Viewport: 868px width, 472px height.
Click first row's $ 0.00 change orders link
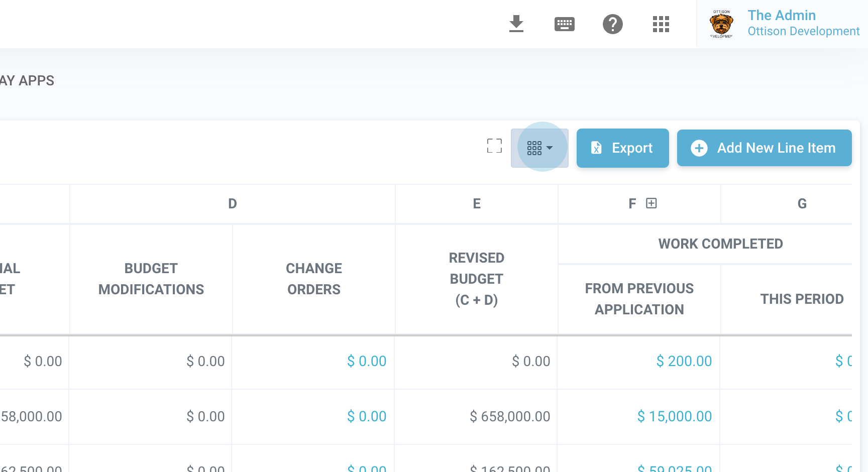pyautogui.click(x=367, y=361)
